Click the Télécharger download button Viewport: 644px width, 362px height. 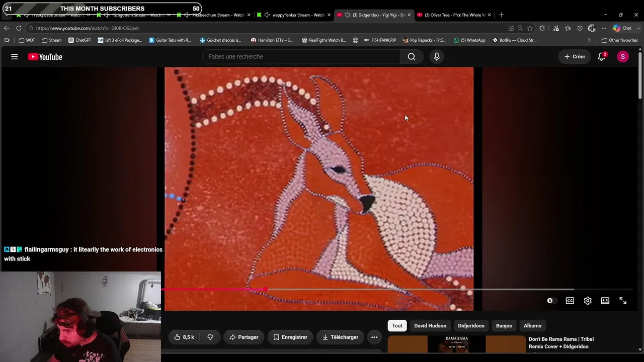pyautogui.click(x=341, y=337)
